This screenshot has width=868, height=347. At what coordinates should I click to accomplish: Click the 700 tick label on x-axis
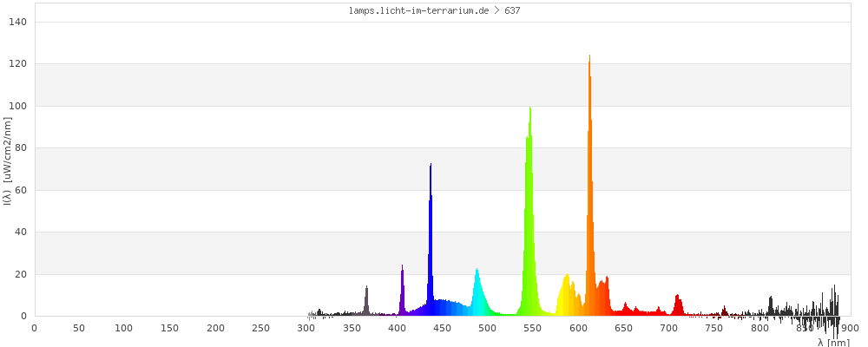click(x=668, y=327)
